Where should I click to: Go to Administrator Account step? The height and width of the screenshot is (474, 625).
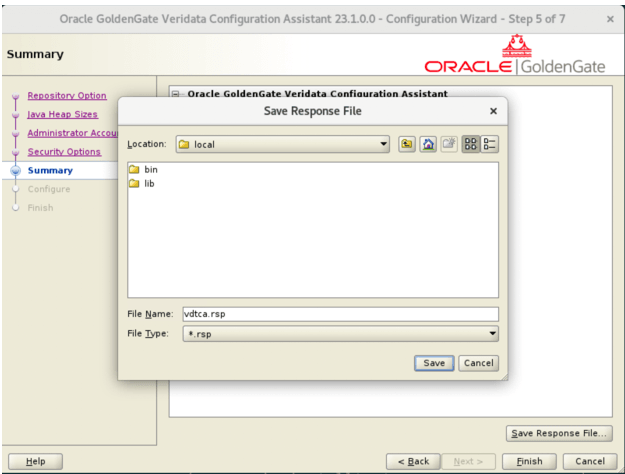(x=72, y=133)
